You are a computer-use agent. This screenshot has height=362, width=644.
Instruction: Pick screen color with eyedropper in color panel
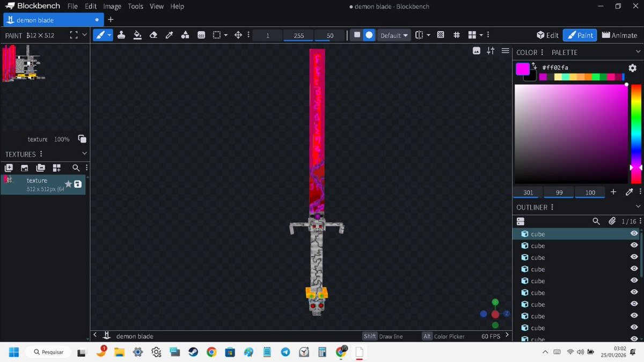click(x=630, y=192)
